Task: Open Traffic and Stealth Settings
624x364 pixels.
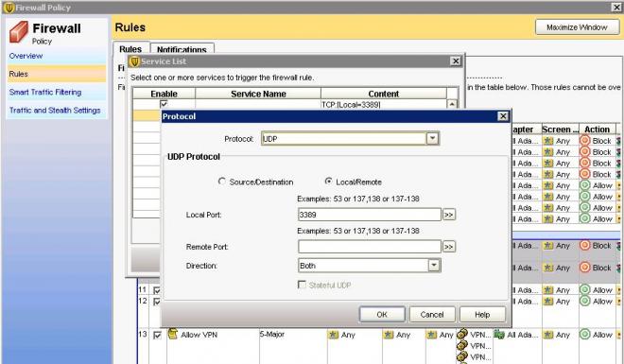Action: [x=55, y=111]
